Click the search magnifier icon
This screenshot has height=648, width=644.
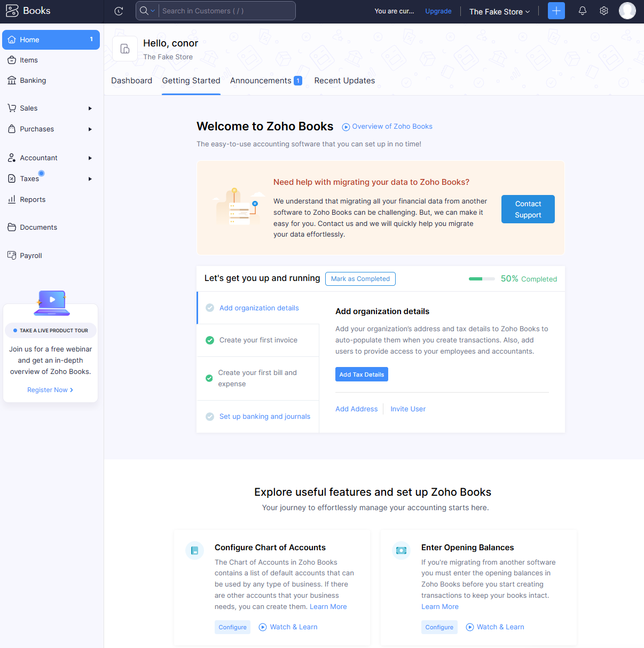pos(144,11)
